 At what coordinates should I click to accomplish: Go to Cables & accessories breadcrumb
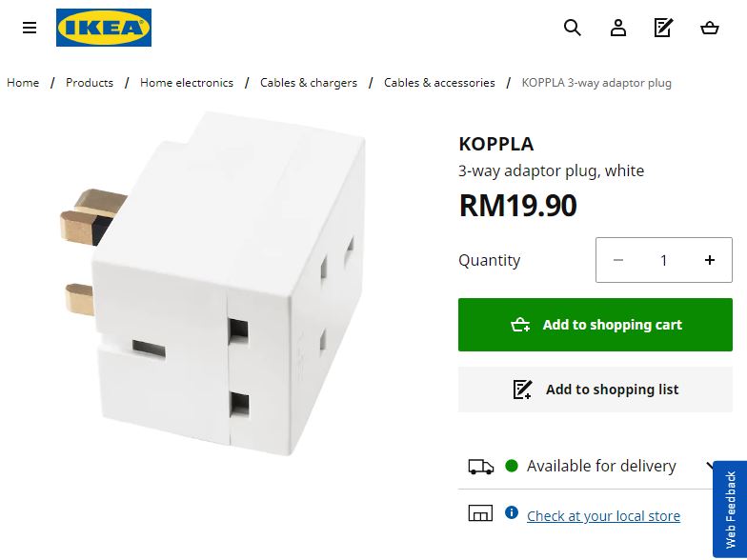coord(439,83)
